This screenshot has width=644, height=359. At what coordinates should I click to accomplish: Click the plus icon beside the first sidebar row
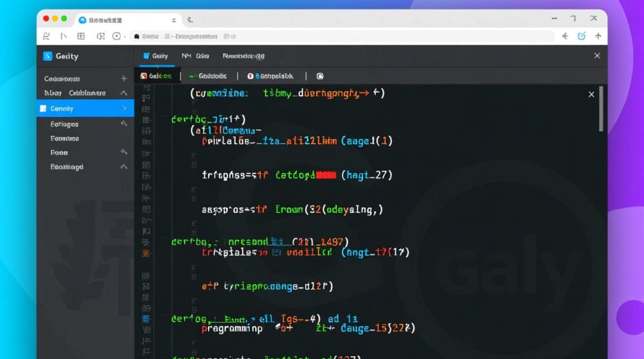point(124,79)
